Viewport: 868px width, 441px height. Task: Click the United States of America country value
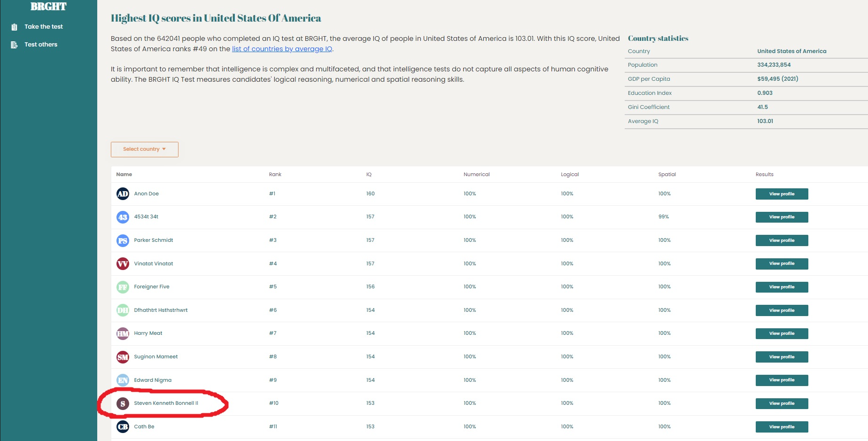(792, 51)
